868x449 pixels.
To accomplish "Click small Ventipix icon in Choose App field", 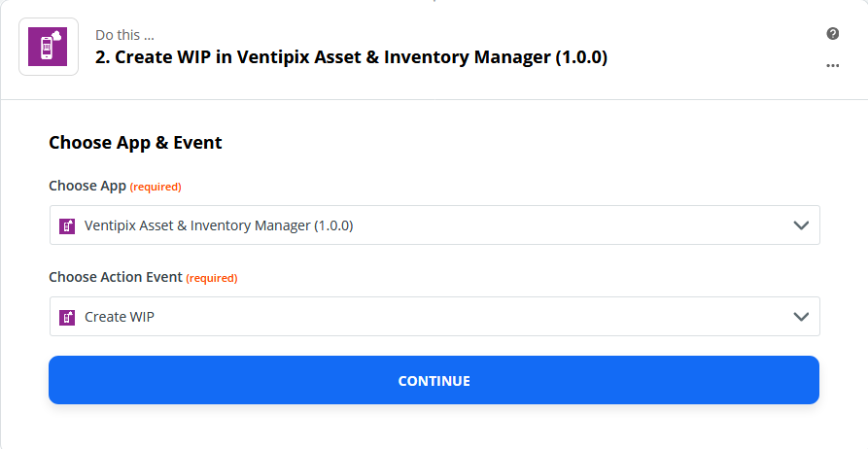I will (67, 225).
